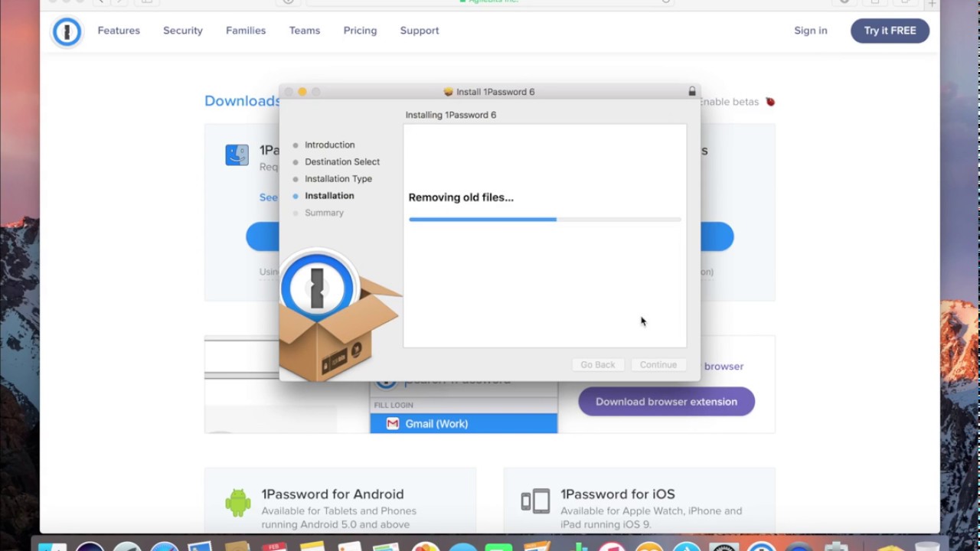
Task: Open the 1Password for iOS heading
Action: (x=618, y=494)
